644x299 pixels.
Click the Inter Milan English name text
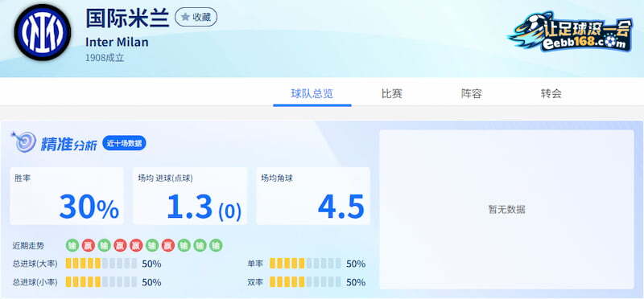[117, 42]
